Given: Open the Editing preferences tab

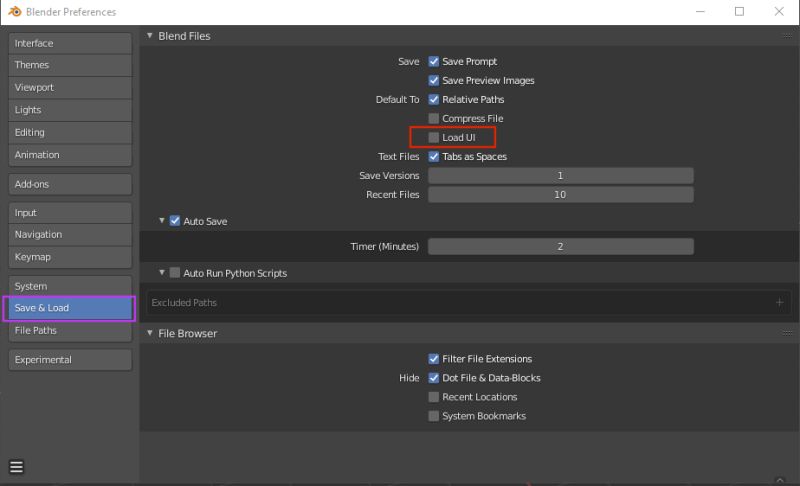Looking at the screenshot, I should tap(70, 133).
